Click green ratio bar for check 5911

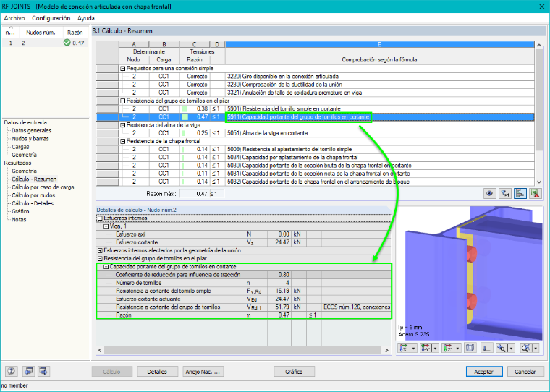click(x=185, y=116)
